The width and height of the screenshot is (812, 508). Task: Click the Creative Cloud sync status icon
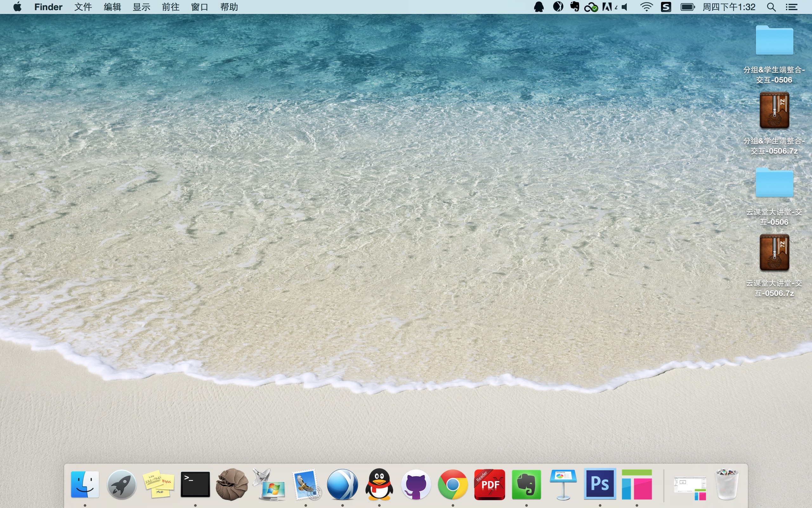point(591,7)
